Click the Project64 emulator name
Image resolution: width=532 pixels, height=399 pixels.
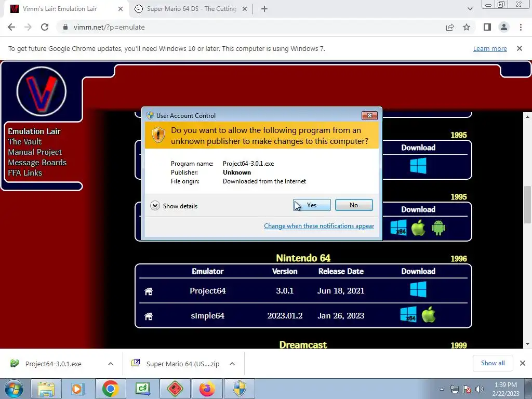pos(208,291)
